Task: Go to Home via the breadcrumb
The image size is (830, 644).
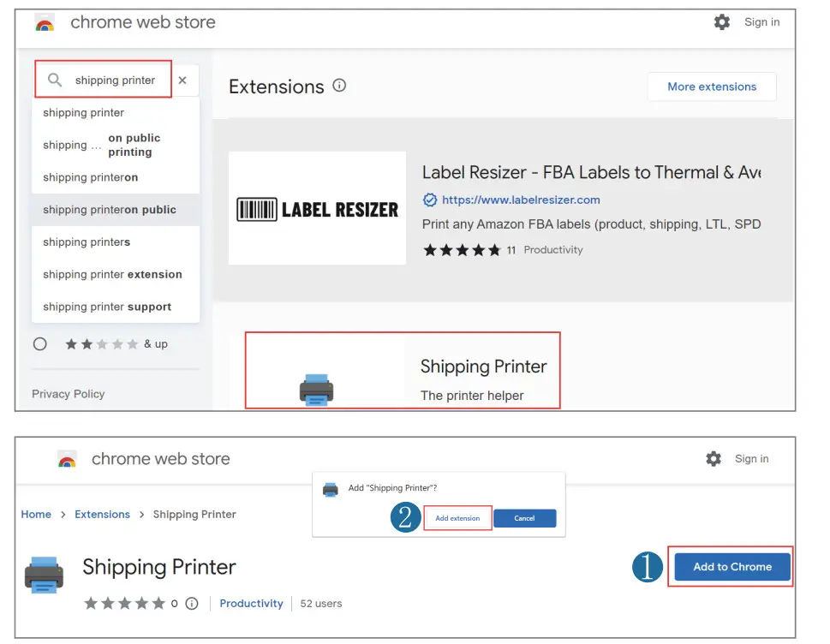Action: point(36,514)
